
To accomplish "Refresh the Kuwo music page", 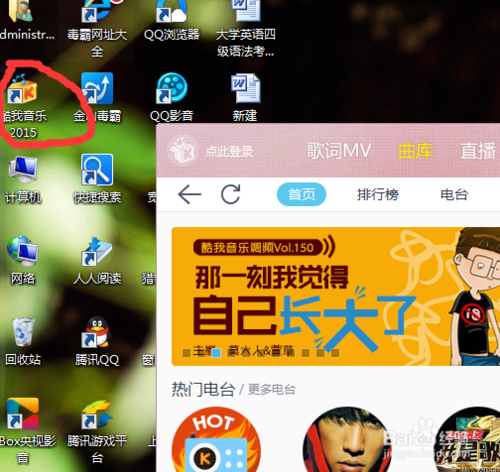I will 231,194.
